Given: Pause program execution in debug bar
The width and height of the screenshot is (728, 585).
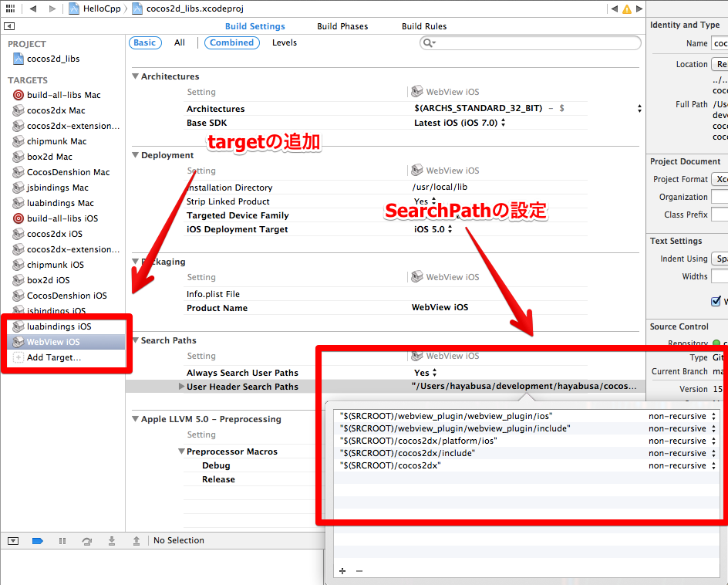Looking at the screenshot, I should tap(62, 541).
